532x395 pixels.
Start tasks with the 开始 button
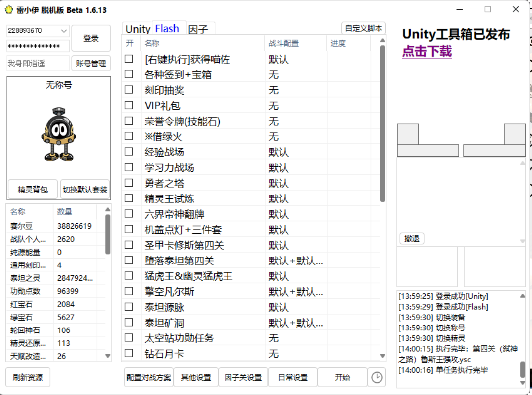(343, 377)
